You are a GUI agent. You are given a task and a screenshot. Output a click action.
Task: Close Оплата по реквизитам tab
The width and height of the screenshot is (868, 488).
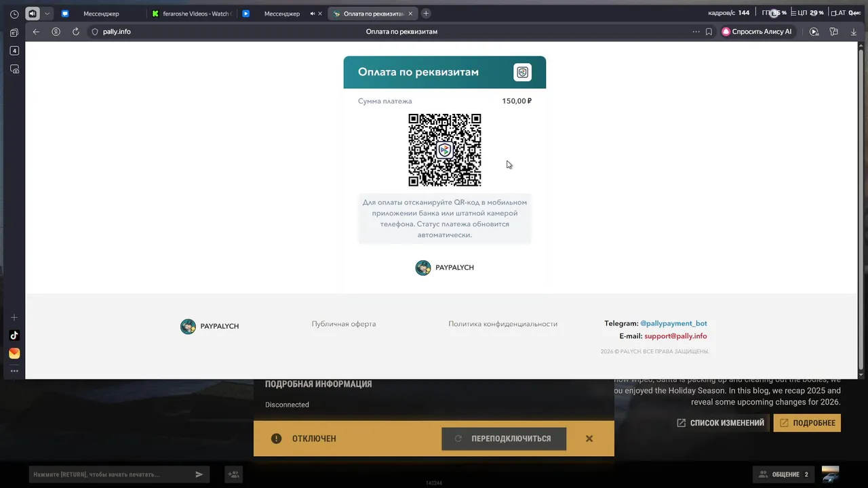tap(410, 14)
